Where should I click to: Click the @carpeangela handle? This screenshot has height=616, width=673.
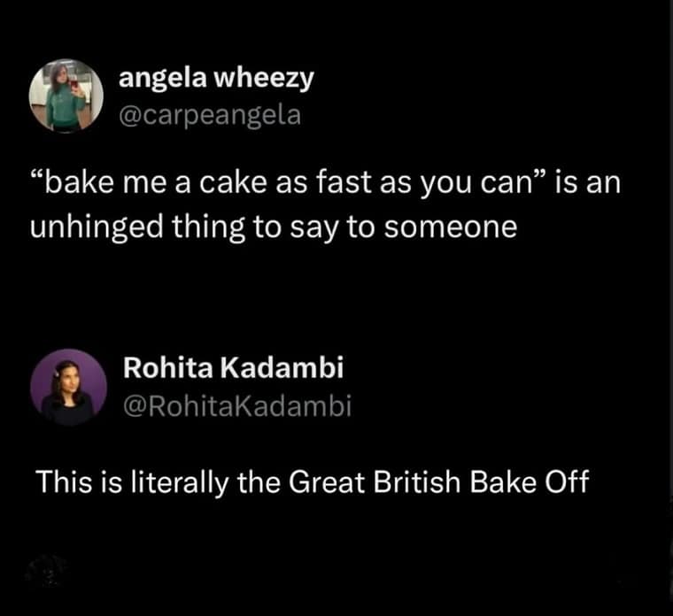[x=210, y=115]
